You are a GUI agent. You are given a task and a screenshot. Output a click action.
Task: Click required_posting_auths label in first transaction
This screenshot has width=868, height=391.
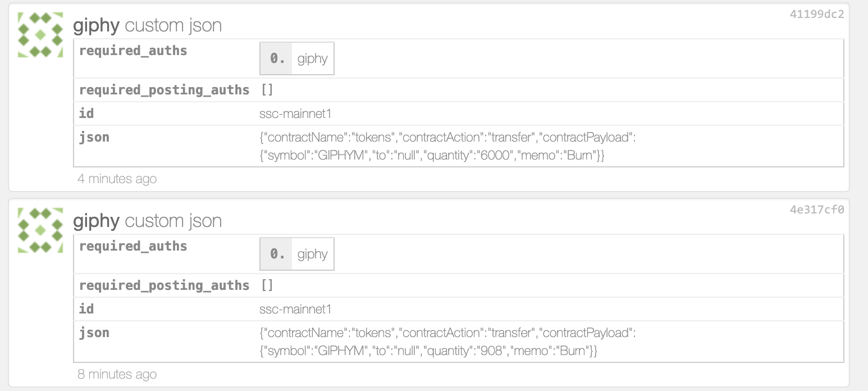[164, 90]
